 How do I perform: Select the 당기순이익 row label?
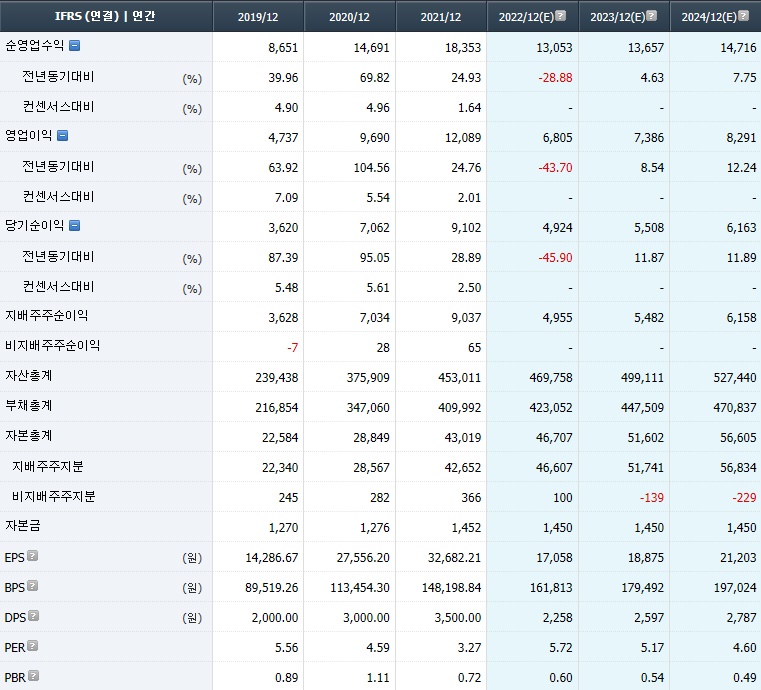point(34,225)
